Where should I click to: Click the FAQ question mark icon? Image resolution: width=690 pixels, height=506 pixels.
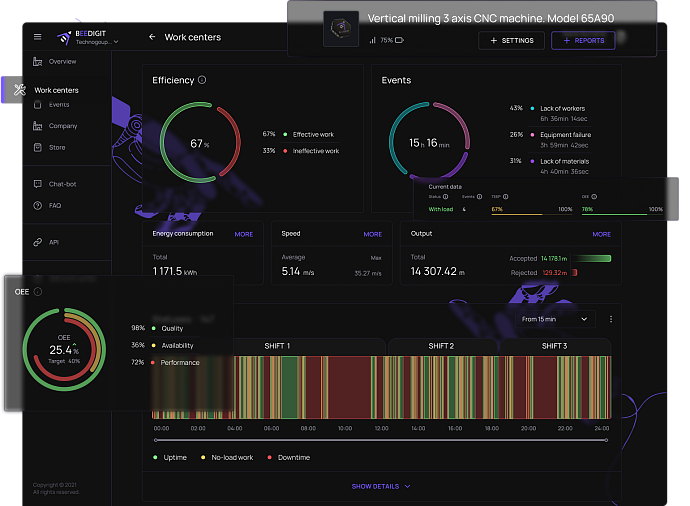click(x=38, y=205)
